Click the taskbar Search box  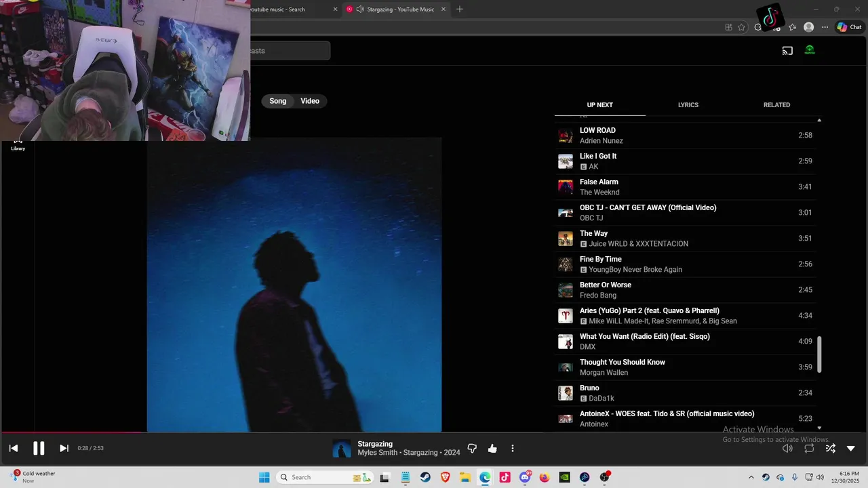pos(325,477)
